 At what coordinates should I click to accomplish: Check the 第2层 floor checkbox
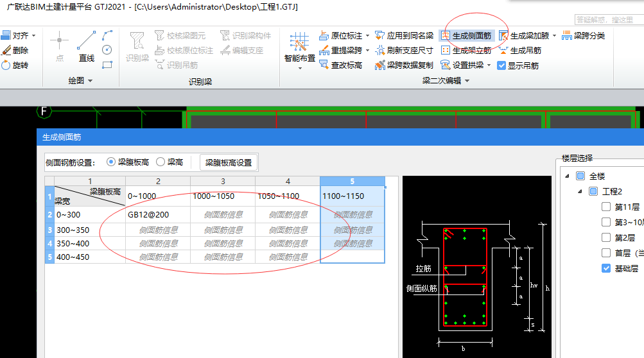tap(606, 238)
